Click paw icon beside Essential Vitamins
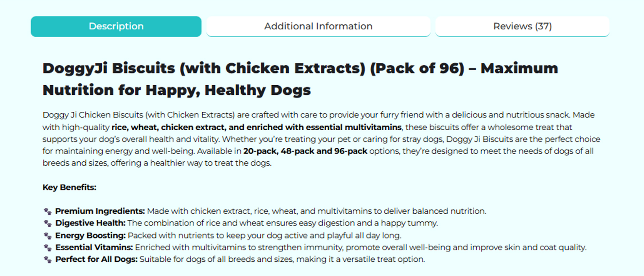The height and width of the screenshot is (276, 644). click(x=48, y=247)
